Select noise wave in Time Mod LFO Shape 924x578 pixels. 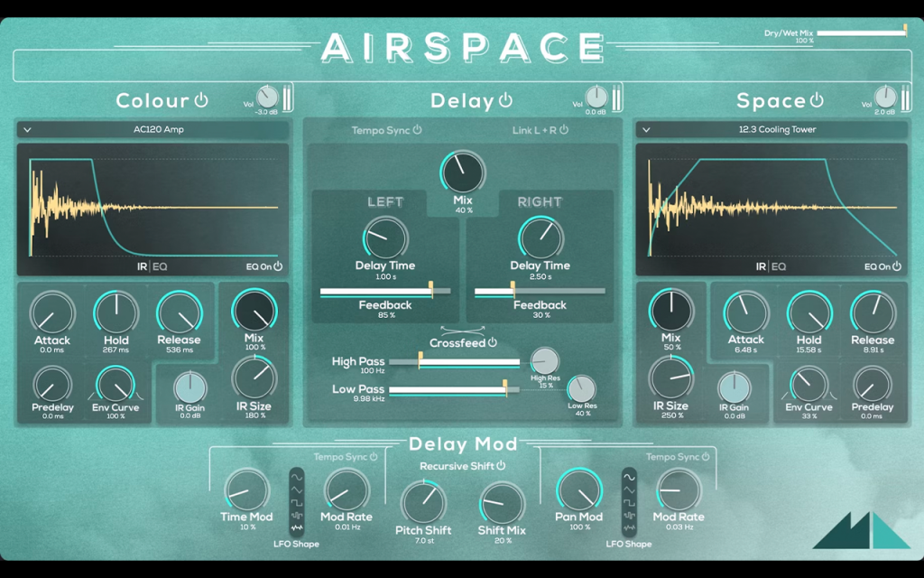[296, 527]
